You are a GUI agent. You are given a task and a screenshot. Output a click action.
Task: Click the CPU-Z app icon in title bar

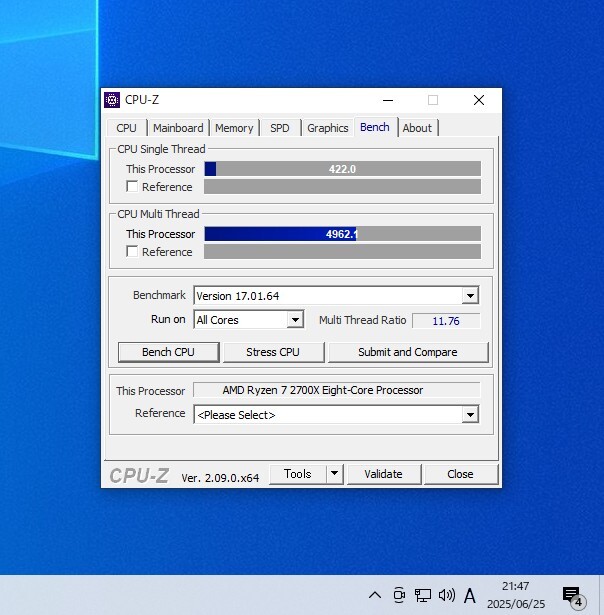[x=112, y=100]
